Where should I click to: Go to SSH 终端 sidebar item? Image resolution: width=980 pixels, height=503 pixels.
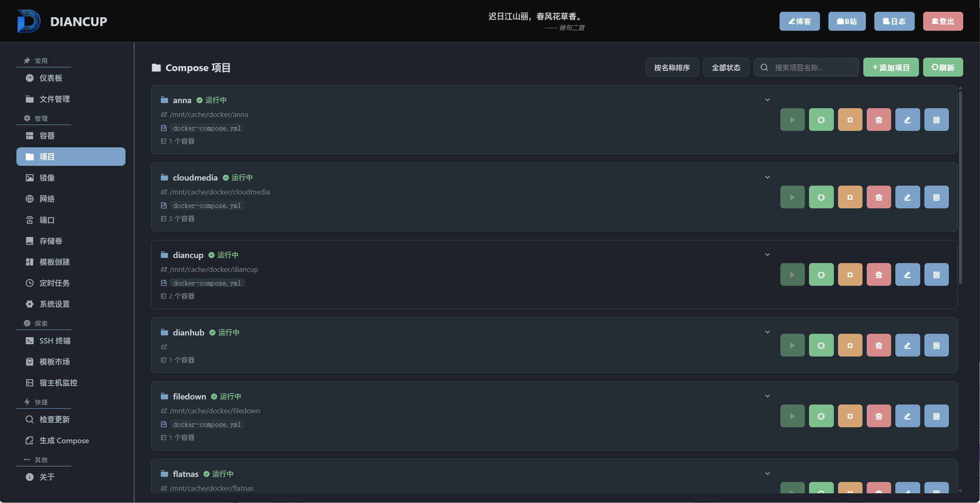click(x=55, y=341)
